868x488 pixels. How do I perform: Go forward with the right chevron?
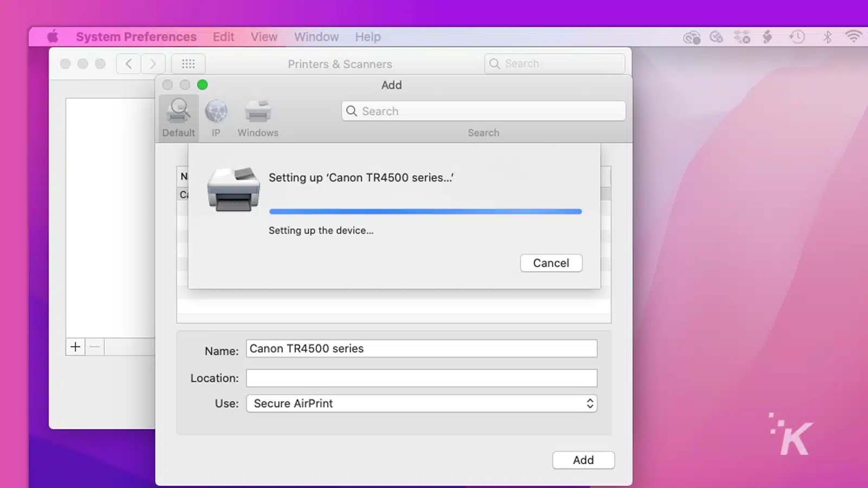pos(153,64)
